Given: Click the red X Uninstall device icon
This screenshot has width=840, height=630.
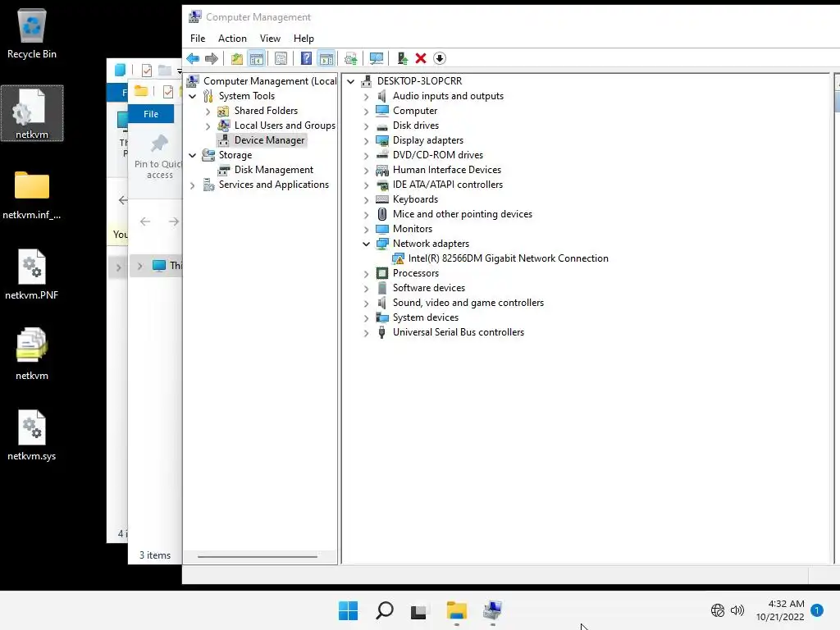Looking at the screenshot, I should pos(421,58).
